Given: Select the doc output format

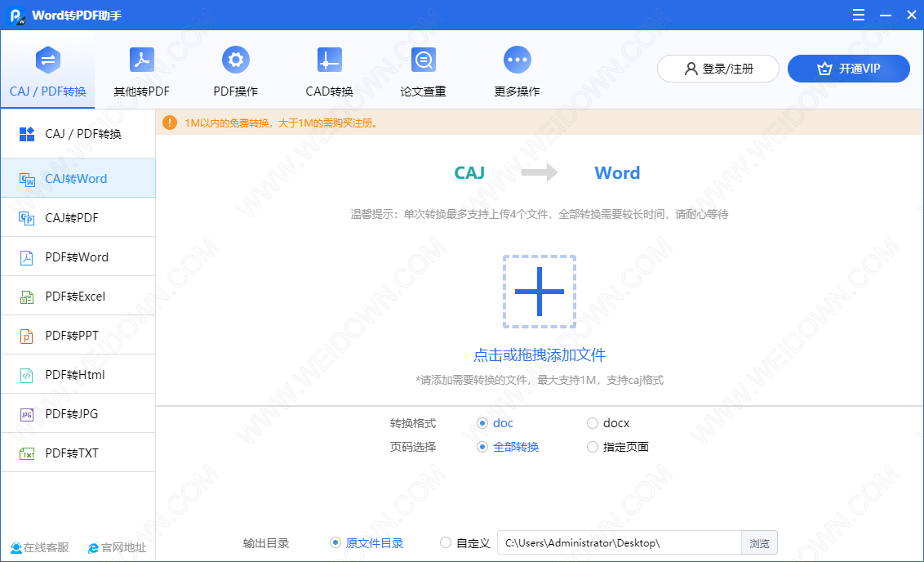Looking at the screenshot, I should [x=495, y=423].
